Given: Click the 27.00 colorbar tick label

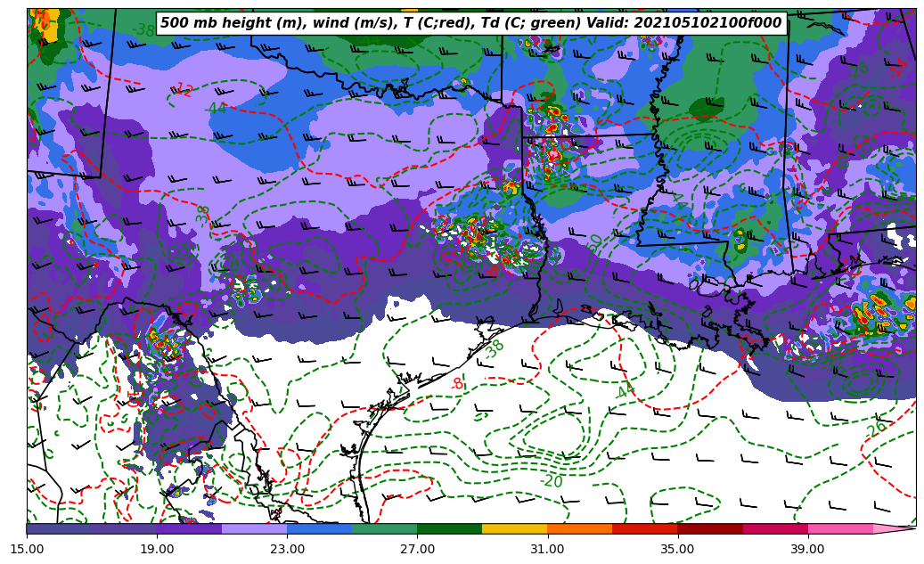Looking at the screenshot, I should pos(417,549).
